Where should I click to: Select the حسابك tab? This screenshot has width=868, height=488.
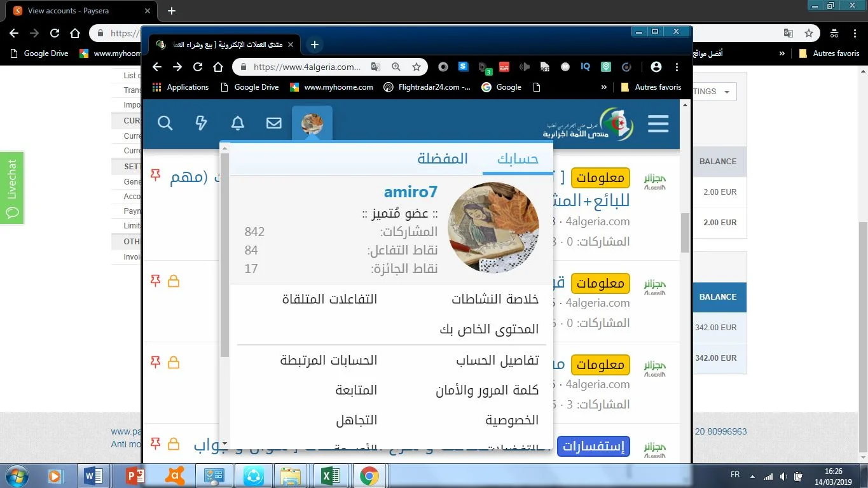pos(518,158)
